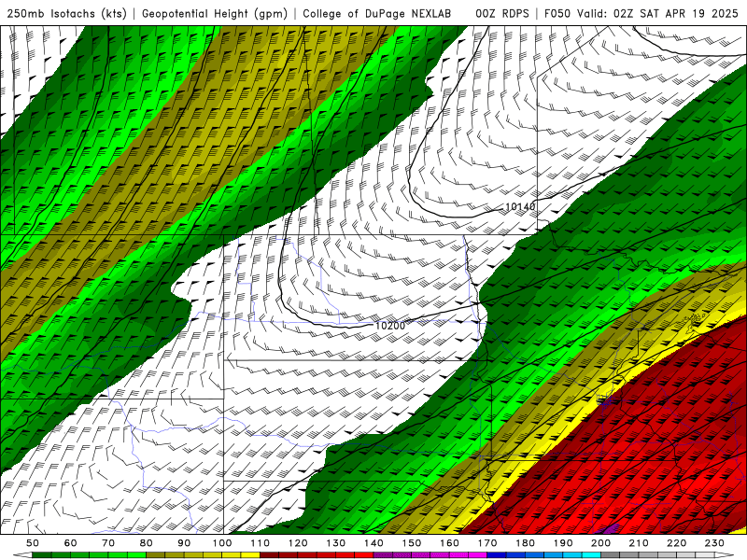Click the 100 value on the color scale

222,543
